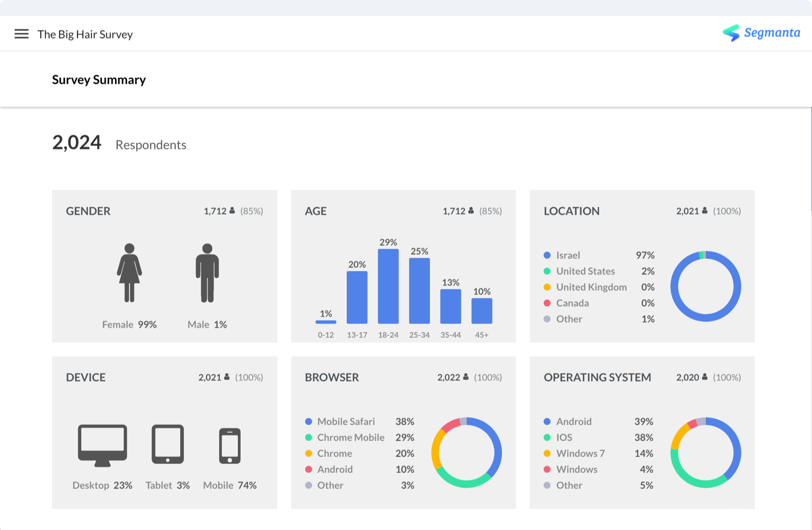Click the blue Mobile Safari legend dot
This screenshot has width=812, height=530.
point(309,421)
